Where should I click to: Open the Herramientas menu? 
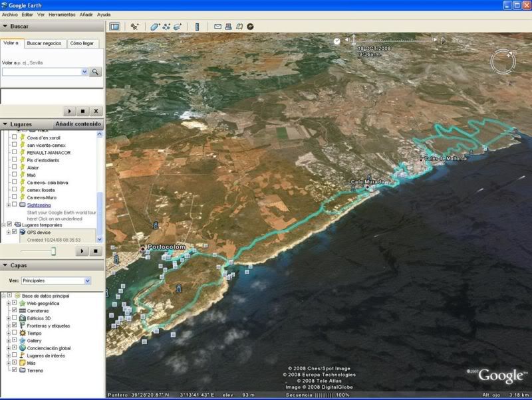point(62,15)
